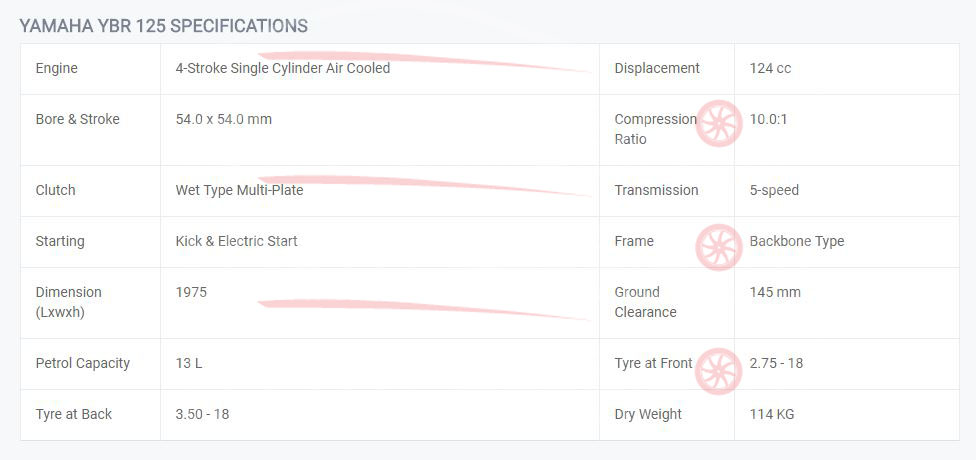The width and height of the screenshot is (976, 460).
Task: Click the wheel watermark icon beside Compression Ratio
Action: point(718,124)
